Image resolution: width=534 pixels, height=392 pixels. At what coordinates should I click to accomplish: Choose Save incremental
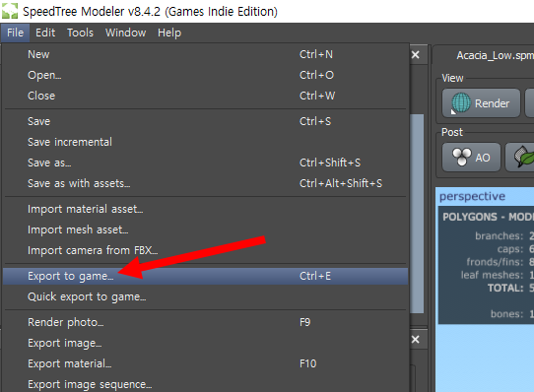click(205, 142)
